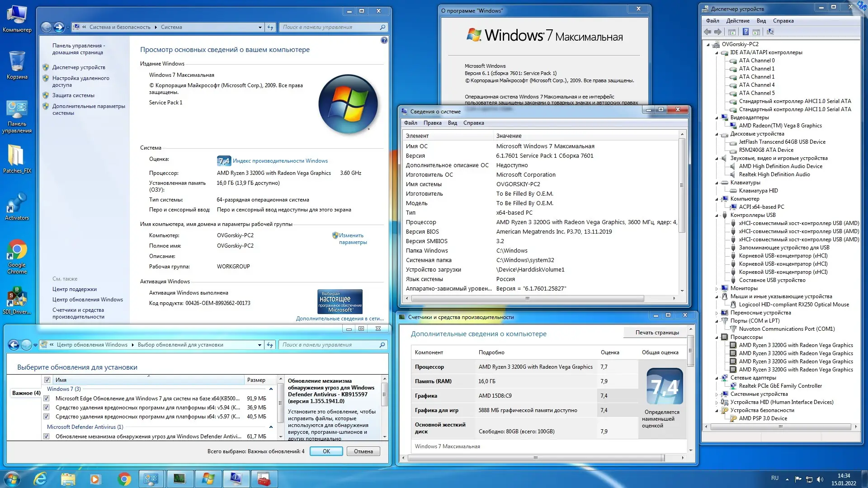Click the Device Manager help toolbar icon
This screenshot has width=868, height=488.
click(x=745, y=32)
